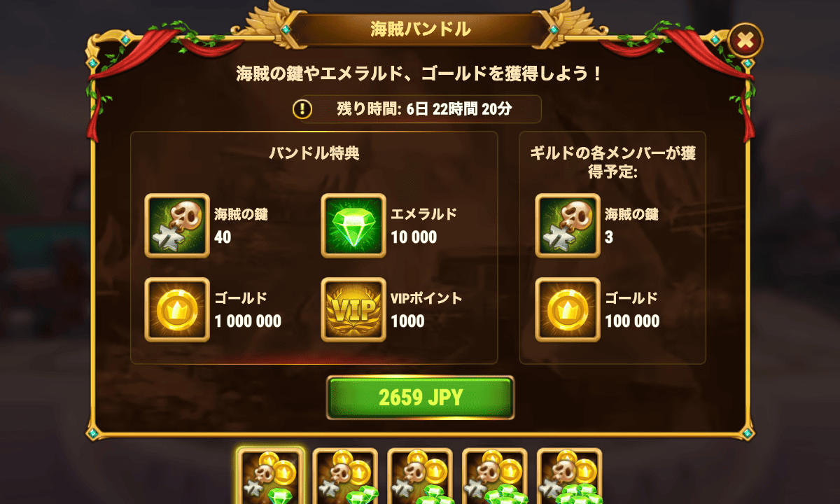This screenshot has height=504, width=840.
Task: Close the 海賊バンドル dialog
Action: pos(745,41)
